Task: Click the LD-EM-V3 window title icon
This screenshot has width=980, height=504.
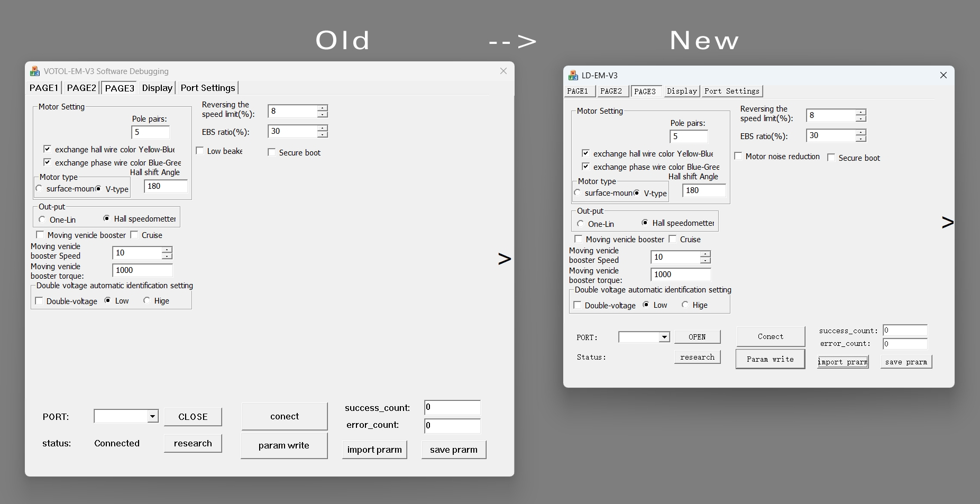Action: tap(573, 75)
